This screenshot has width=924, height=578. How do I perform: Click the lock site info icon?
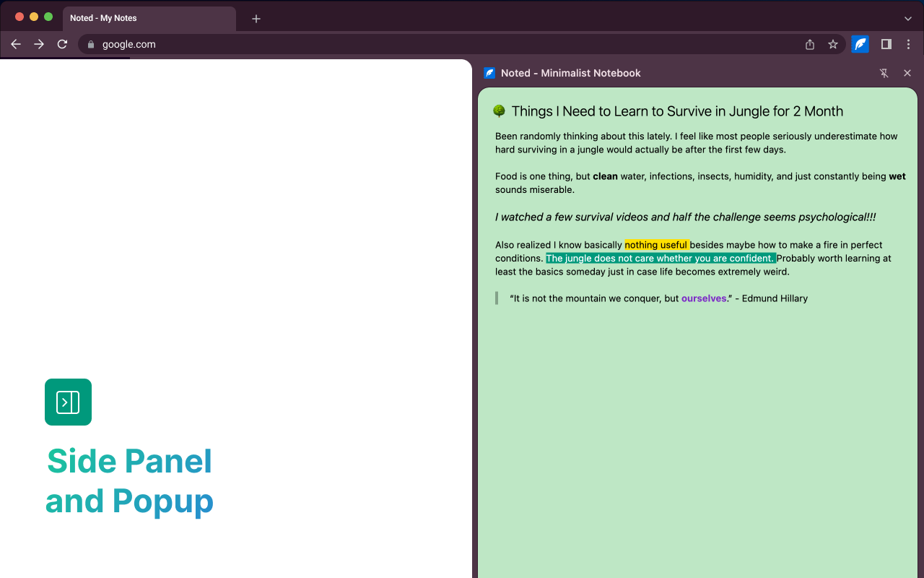(x=90, y=44)
